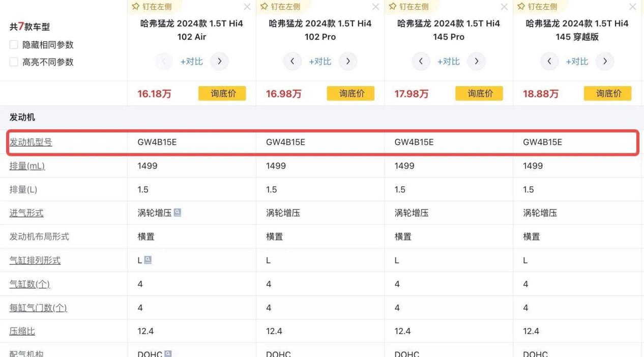The image size is (644, 357).
Task: Click GW4B15E in the 102 Air column
Action: tap(157, 142)
